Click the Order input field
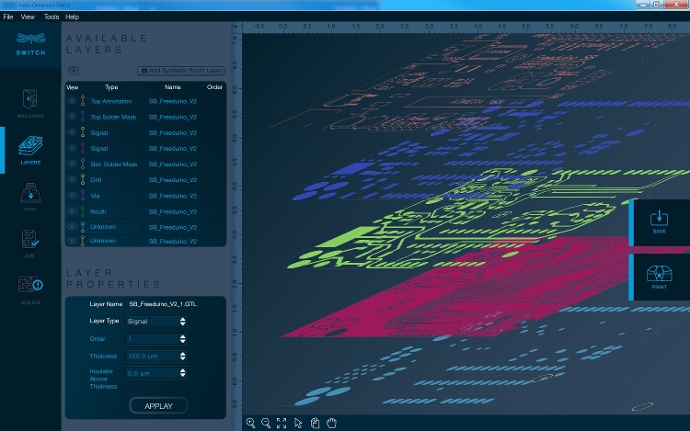The image size is (690, 431). [x=152, y=339]
